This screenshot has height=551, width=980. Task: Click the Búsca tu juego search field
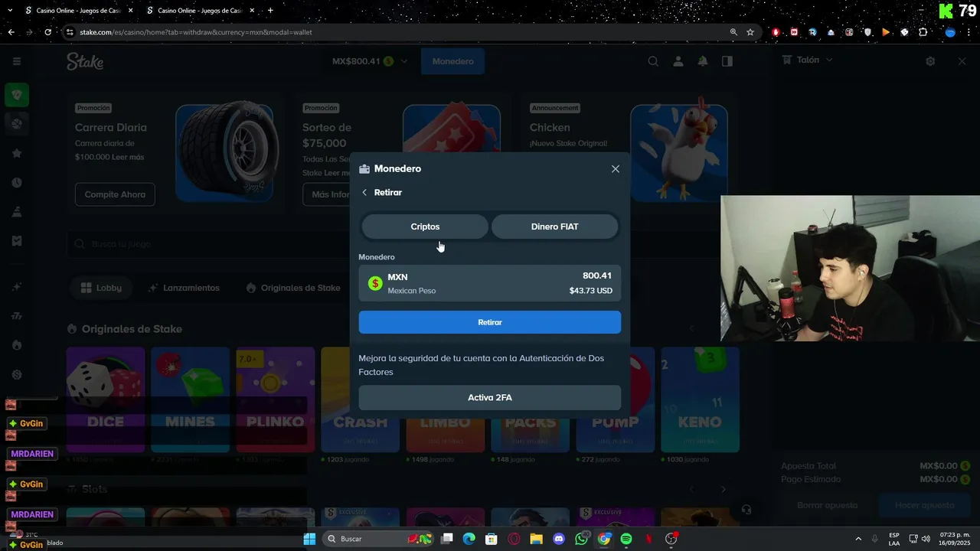(x=207, y=244)
